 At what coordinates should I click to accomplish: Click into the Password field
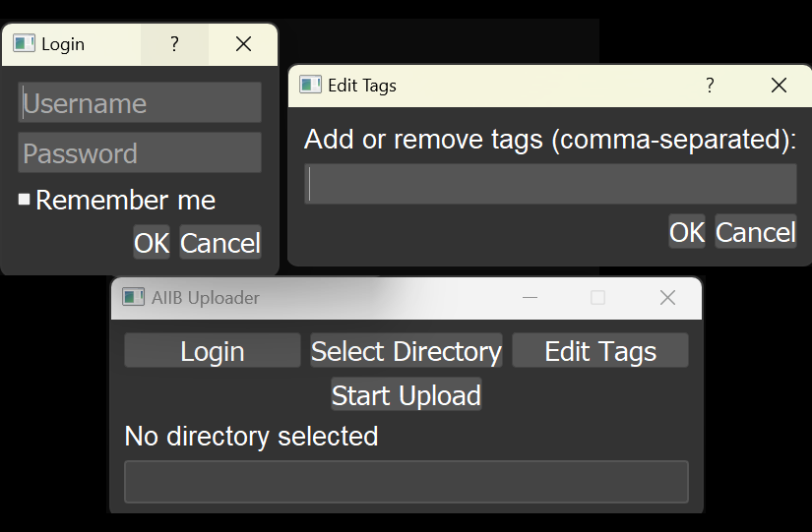click(x=140, y=153)
